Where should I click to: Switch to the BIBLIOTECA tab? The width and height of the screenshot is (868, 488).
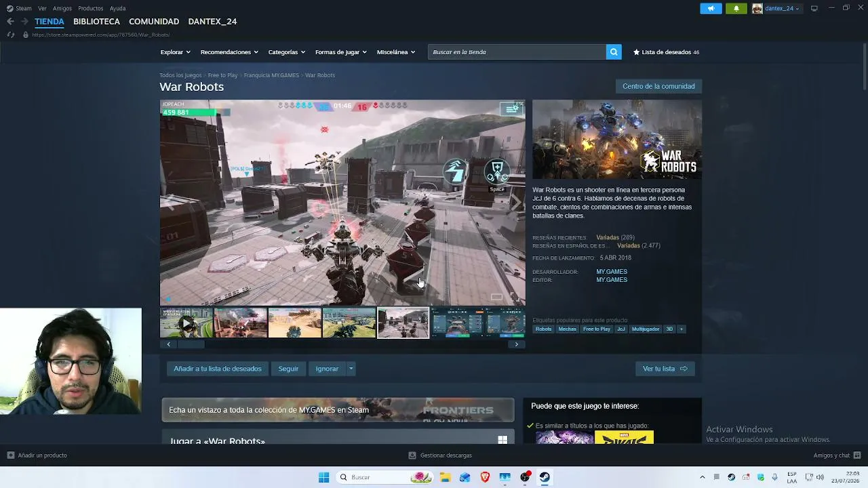pyautogui.click(x=96, y=22)
